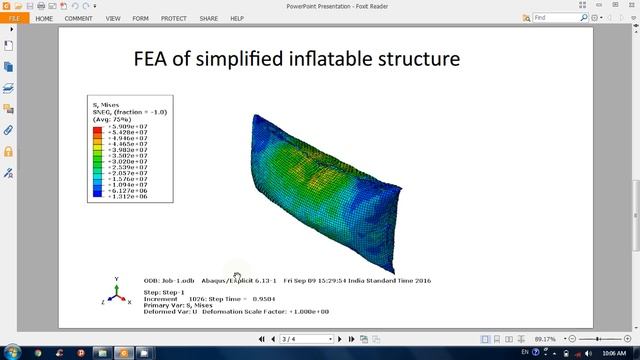Switch to the PROTECT tab
The image size is (640, 360).
[x=173, y=18]
